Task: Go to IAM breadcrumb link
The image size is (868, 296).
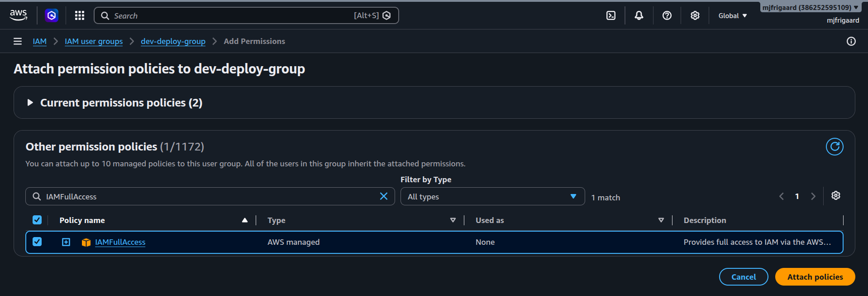Action: (40, 41)
